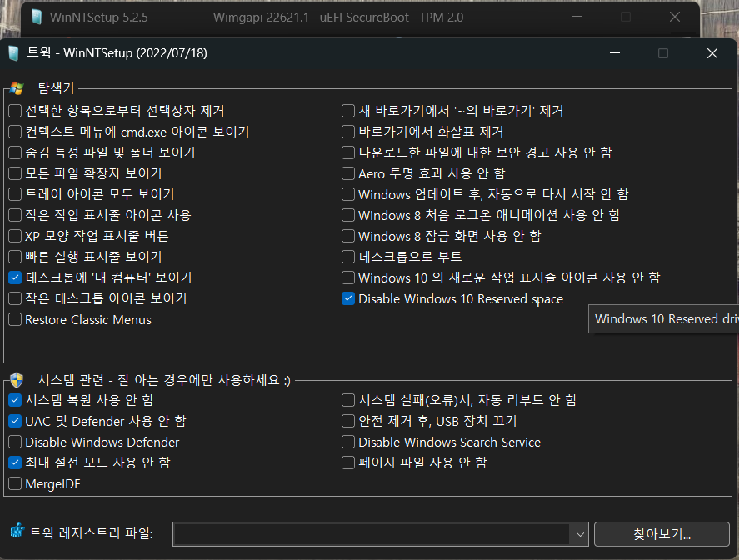Enable Disable Windows Search Service
Screen dimensions: 739x560
pyautogui.click(x=347, y=442)
